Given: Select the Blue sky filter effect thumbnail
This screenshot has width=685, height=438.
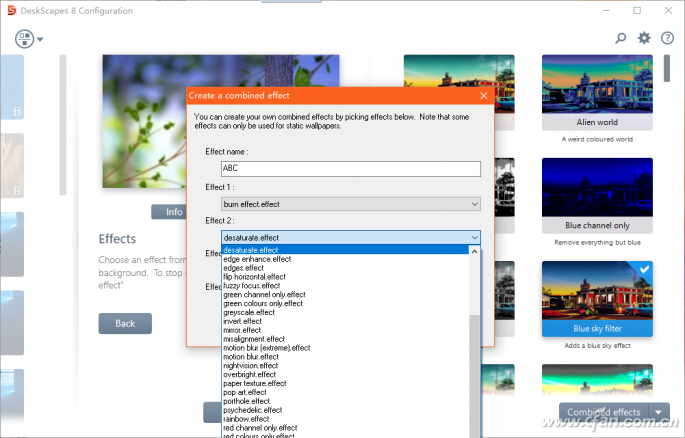Looking at the screenshot, I should click(x=597, y=299).
